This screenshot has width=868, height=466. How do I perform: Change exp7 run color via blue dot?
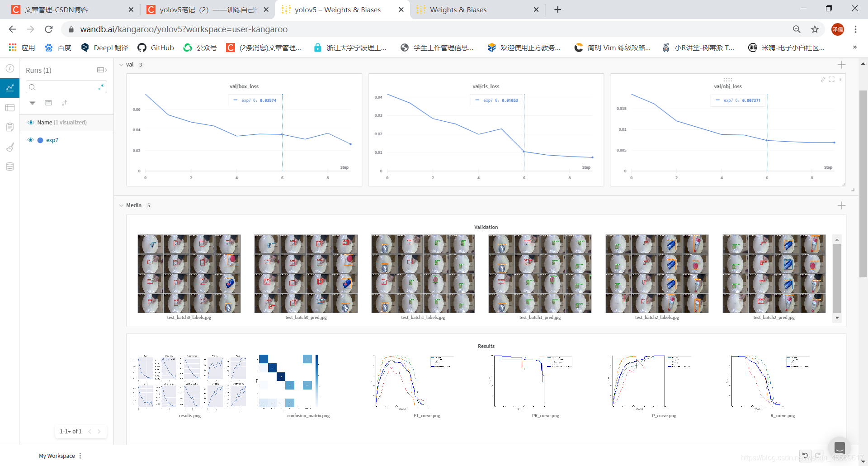point(40,140)
